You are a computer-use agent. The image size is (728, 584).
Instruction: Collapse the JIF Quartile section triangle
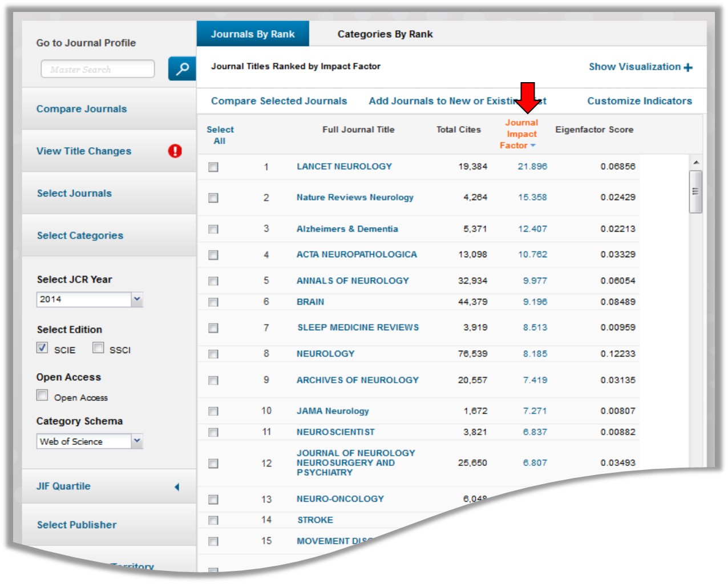tap(177, 486)
